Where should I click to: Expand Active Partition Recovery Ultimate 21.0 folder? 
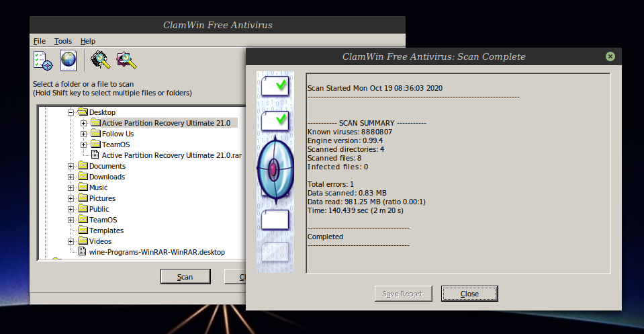coord(83,123)
